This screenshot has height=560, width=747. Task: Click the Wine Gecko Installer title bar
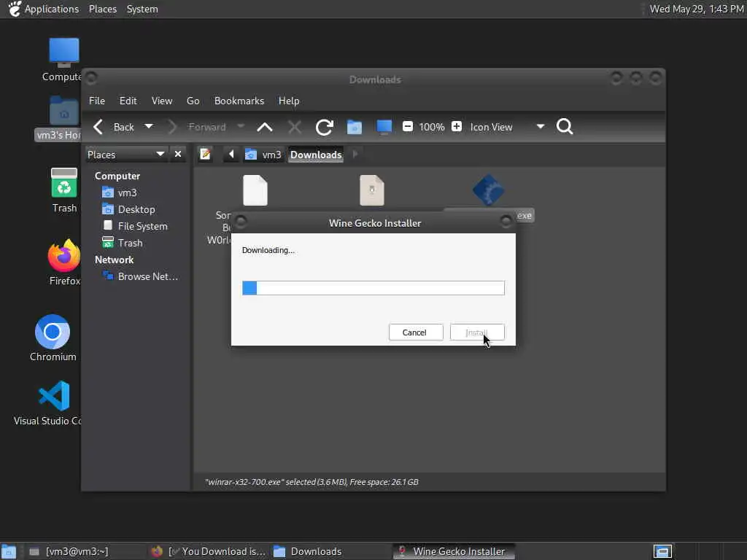[373, 223]
